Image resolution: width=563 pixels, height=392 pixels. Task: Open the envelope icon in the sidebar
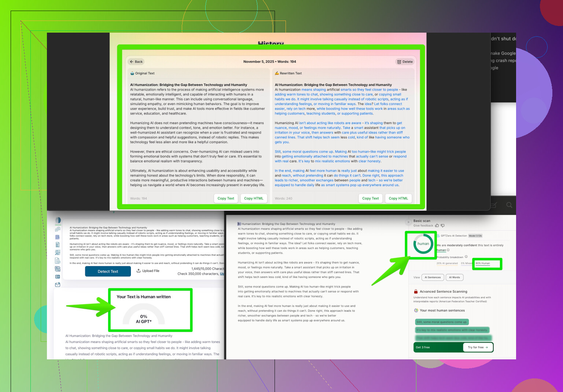pos(58,285)
